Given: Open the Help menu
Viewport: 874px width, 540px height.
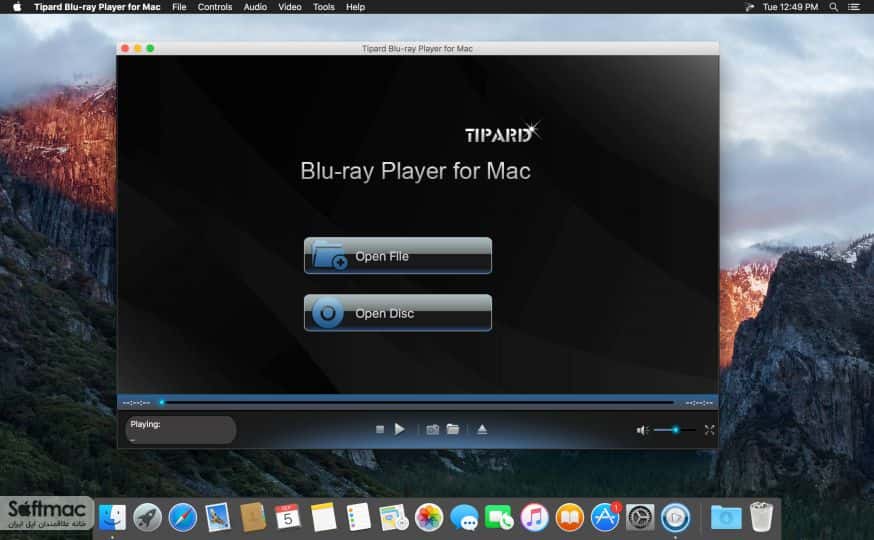Looking at the screenshot, I should pyautogui.click(x=355, y=7).
